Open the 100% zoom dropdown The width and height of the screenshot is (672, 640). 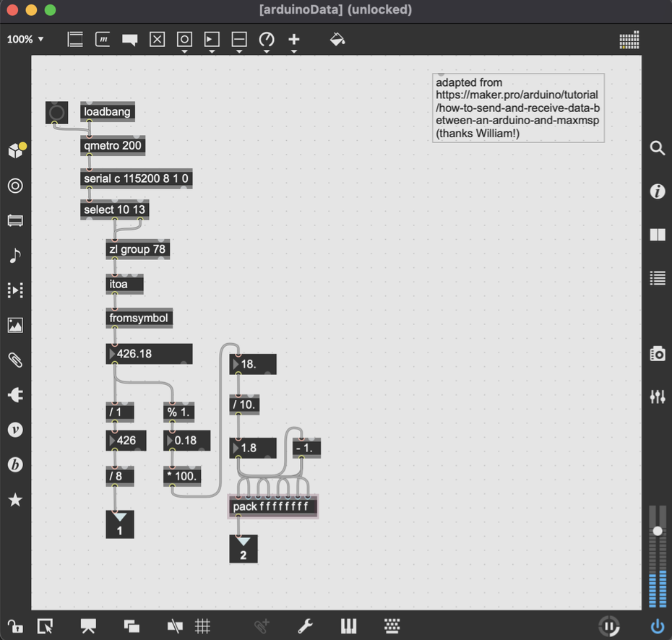point(25,40)
